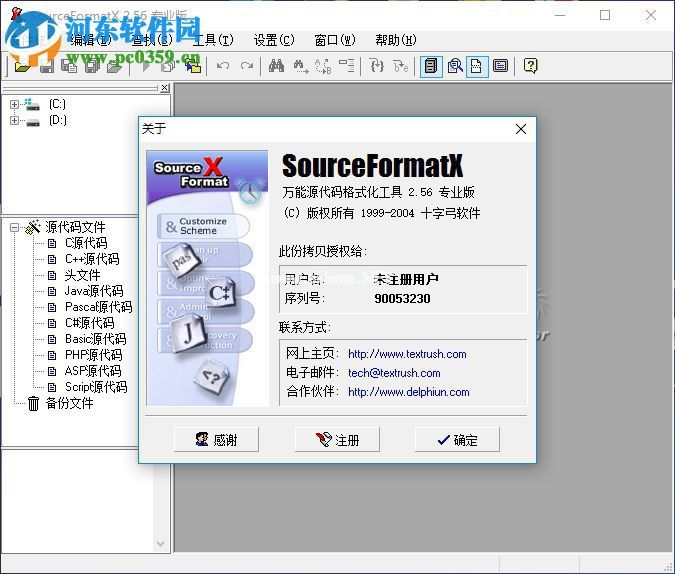
Task: Click the binoculars Find icon
Action: pos(276,66)
